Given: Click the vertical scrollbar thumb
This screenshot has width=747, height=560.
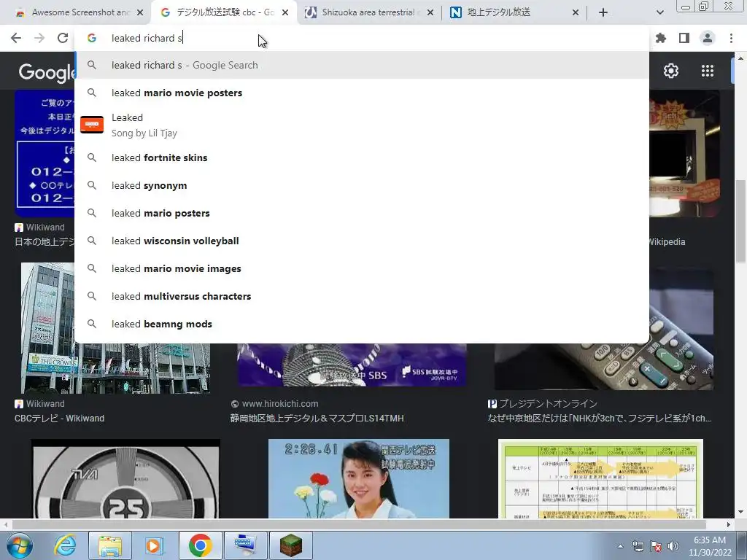Looking at the screenshot, I should 740,220.
